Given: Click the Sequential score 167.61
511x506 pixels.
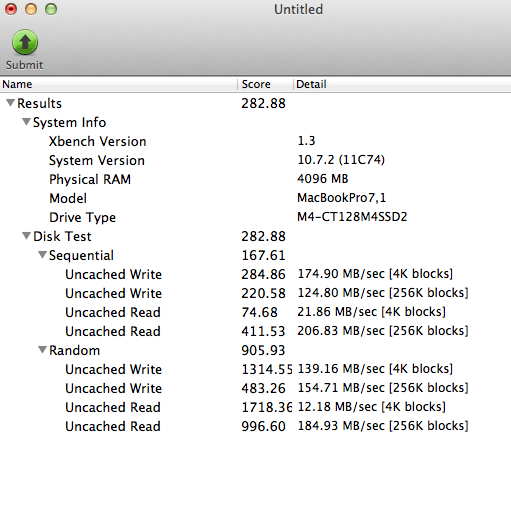Looking at the screenshot, I should click(263, 255).
